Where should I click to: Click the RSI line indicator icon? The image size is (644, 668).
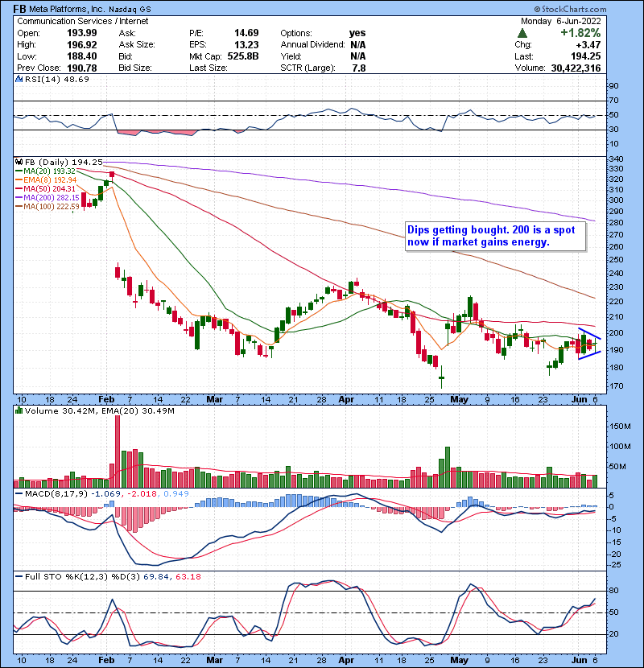(x=19, y=79)
